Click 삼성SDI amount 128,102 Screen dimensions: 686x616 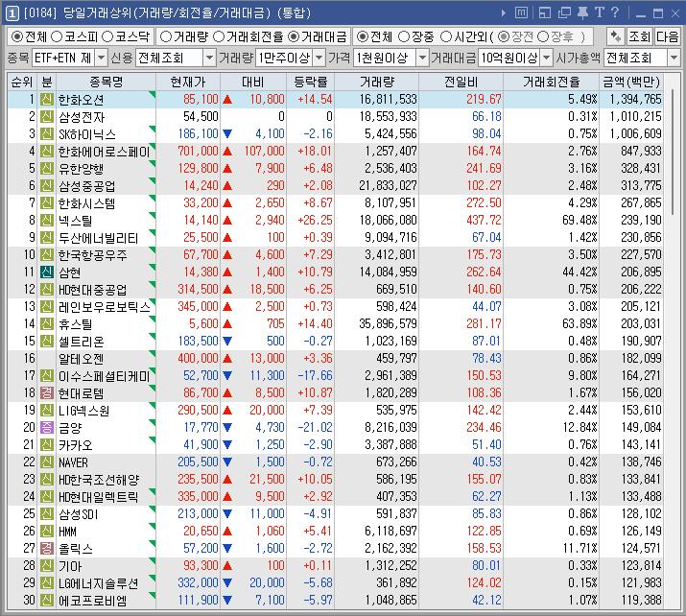pyautogui.click(x=641, y=513)
